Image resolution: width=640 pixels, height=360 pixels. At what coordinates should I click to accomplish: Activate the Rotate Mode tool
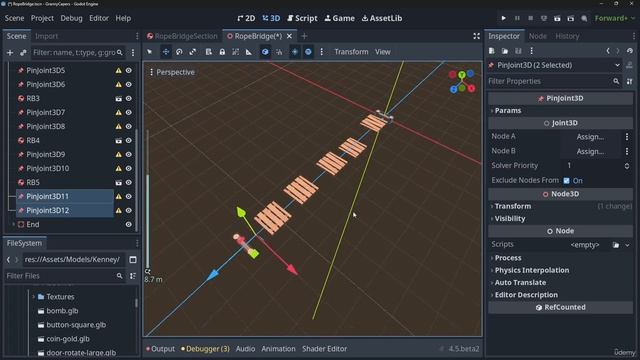179,52
